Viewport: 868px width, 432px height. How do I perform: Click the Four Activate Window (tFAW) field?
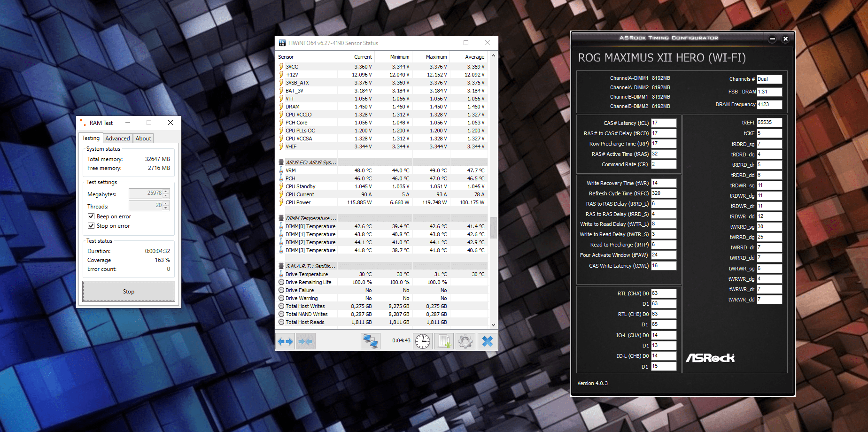pos(664,255)
